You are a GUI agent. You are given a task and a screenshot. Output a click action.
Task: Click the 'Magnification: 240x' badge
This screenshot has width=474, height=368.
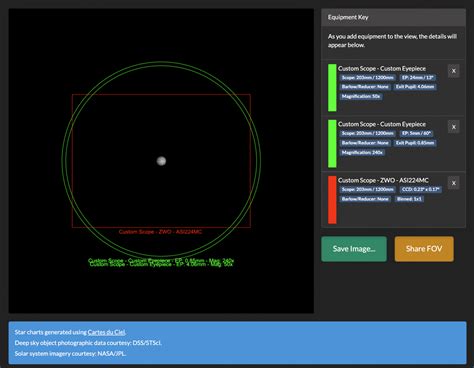click(x=362, y=153)
